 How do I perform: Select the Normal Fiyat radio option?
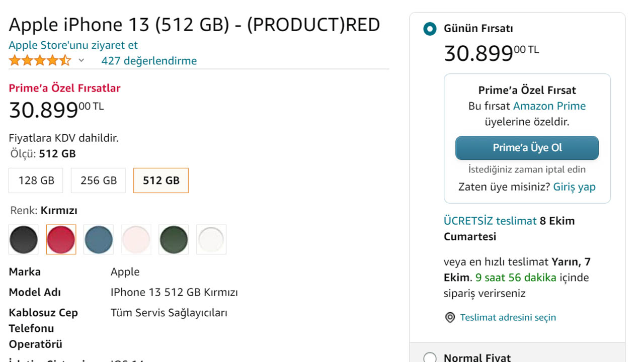pyautogui.click(x=430, y=357)
